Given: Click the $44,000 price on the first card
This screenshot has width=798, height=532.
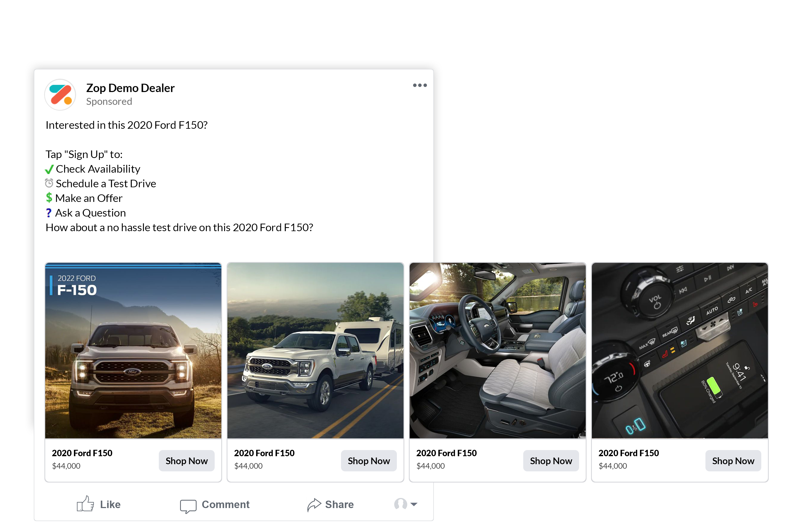Looking at the screenshot, I should click(66, 466).
